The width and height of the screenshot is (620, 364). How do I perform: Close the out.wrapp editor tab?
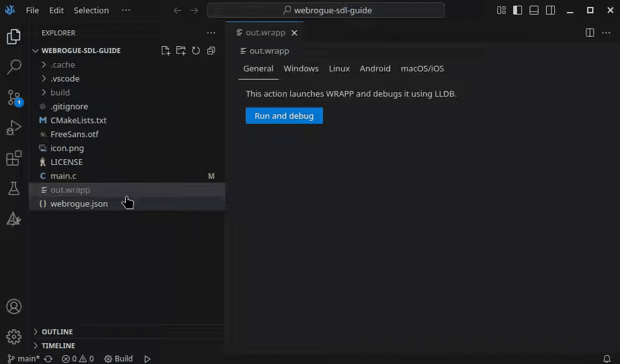click(x=294, y=33)
